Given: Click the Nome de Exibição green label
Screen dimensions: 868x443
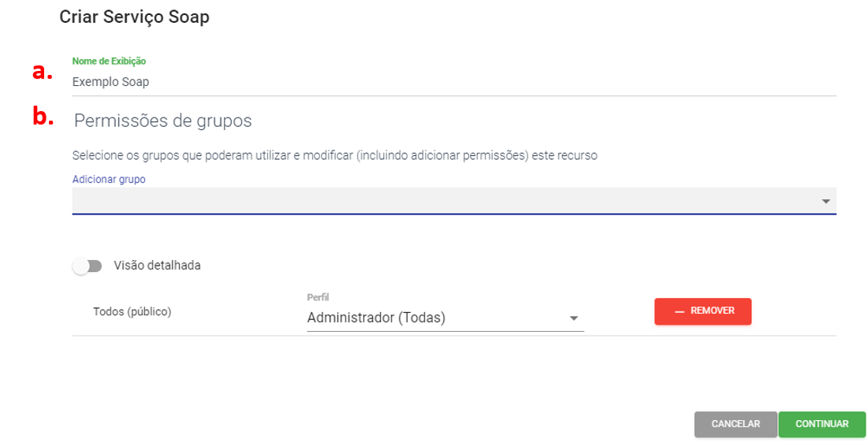Looking at the screenshot, I should click(x=109, y=61).
